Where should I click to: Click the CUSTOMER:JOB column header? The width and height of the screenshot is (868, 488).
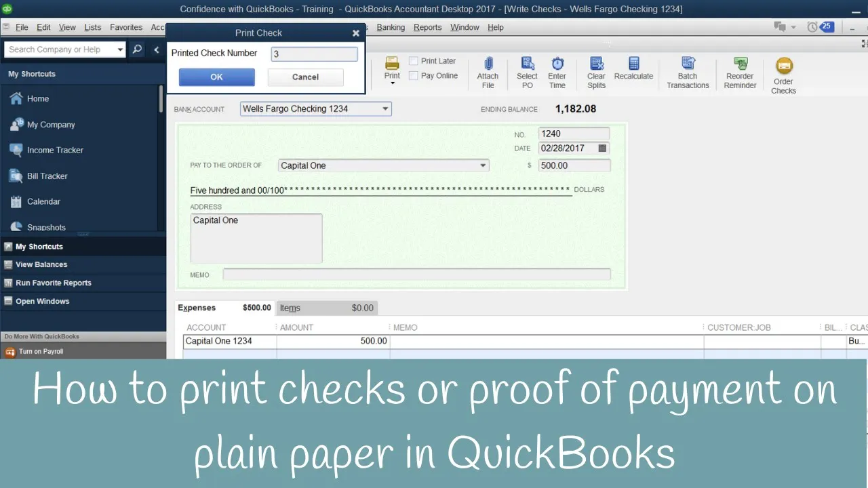(739, 327)
